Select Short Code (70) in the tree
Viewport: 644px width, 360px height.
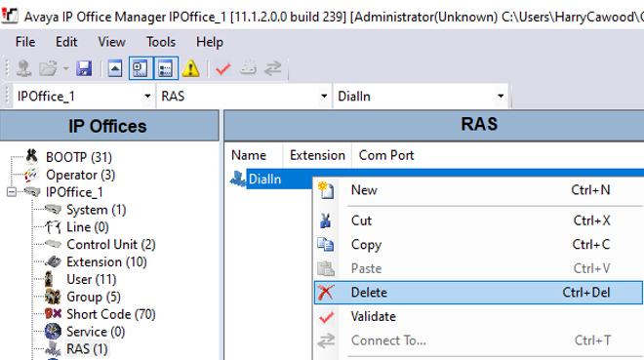pos(111,314)
